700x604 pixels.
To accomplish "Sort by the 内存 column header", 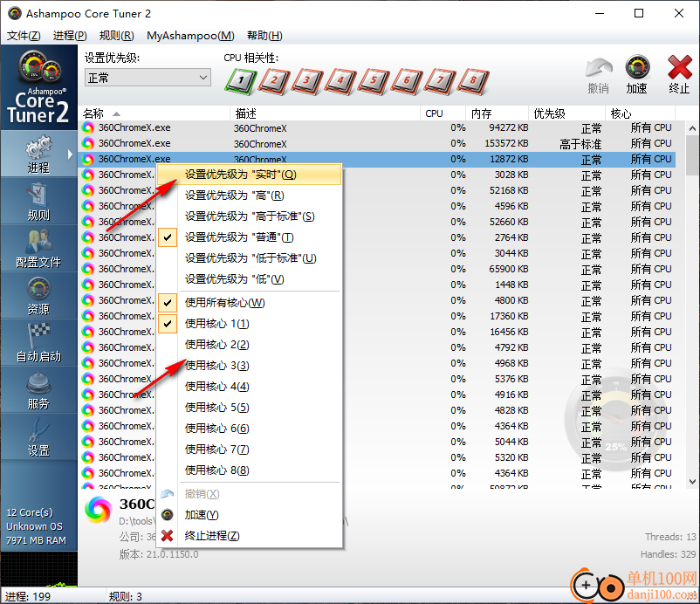I will (x=497, y=113).
